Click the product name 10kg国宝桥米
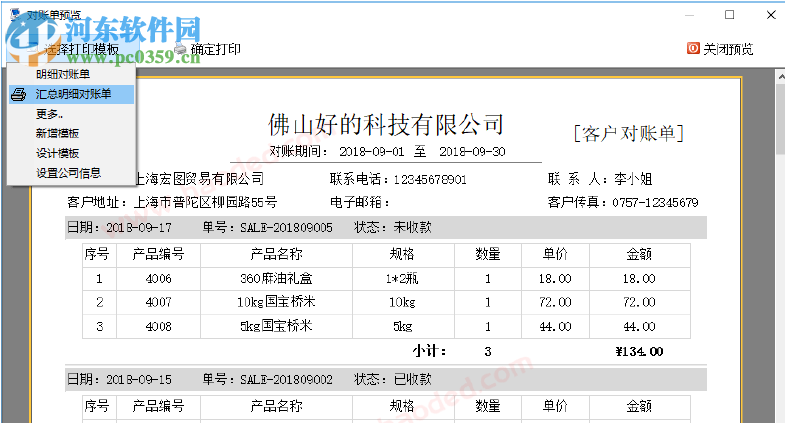Image resolution: width=785 pixels, height=423 pixels. pos(276,302)
